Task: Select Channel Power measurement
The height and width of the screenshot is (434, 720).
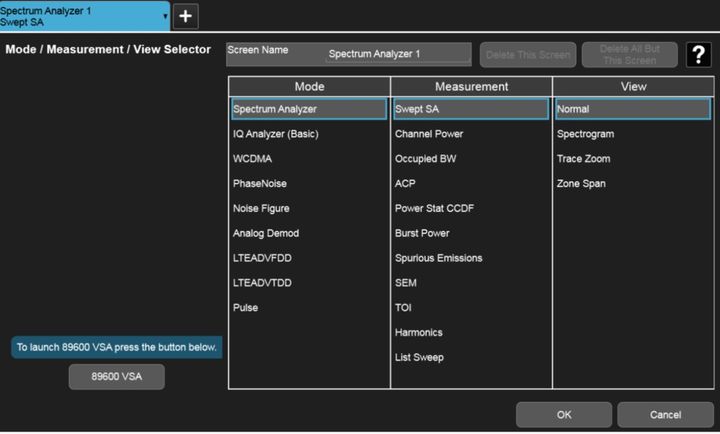Action: coord(429,134)
